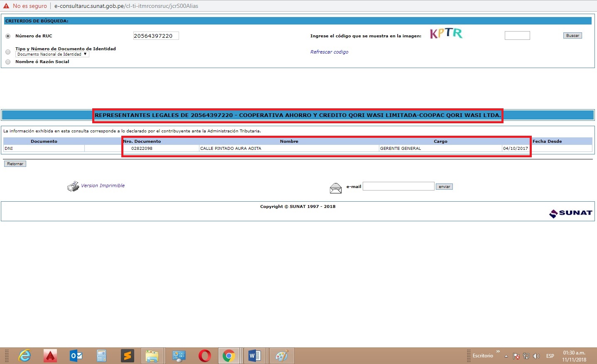Open the Paint taskbar icon
The height and width of the screenshot is (364, 597).
[x=282, y=356]
